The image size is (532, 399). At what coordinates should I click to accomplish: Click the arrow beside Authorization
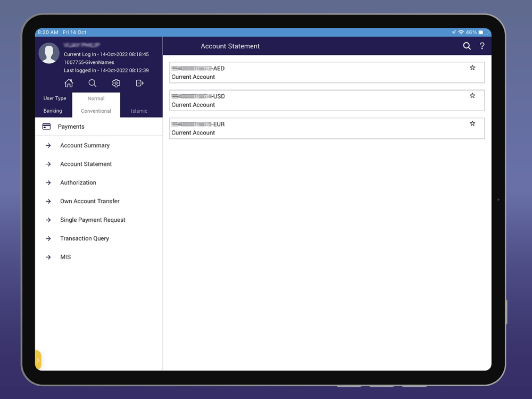pos(48,183)
